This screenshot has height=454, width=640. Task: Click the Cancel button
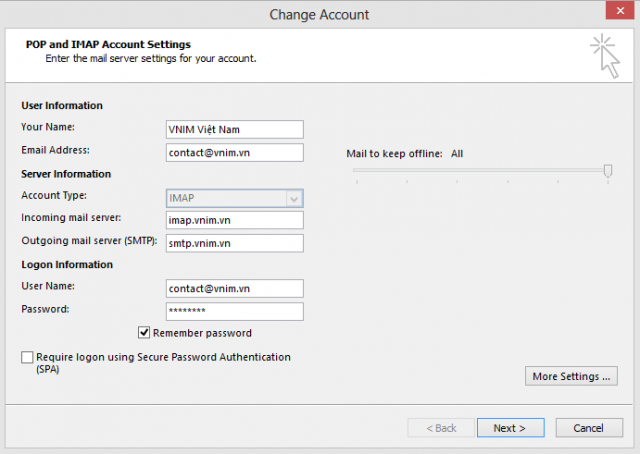[x=589, y=428]
